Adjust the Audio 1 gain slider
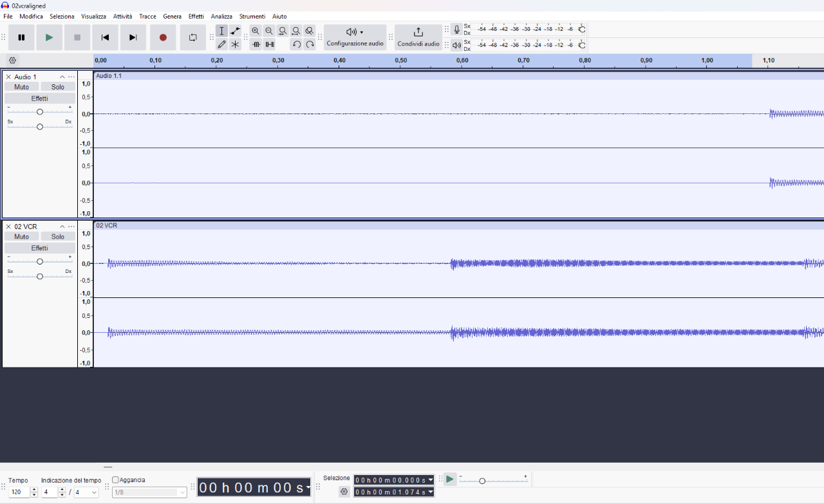The width and height of the screenshot is (824, 504). [x=40, y=111]
